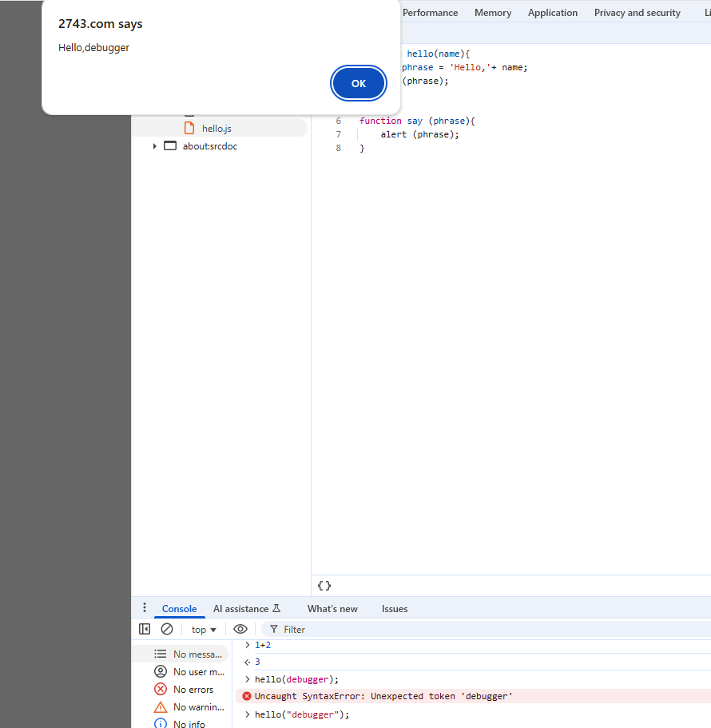Viewport: 711px width, 728px height.
Task: Click the Uncaught SyntaxError message
Action: [383, 696]
